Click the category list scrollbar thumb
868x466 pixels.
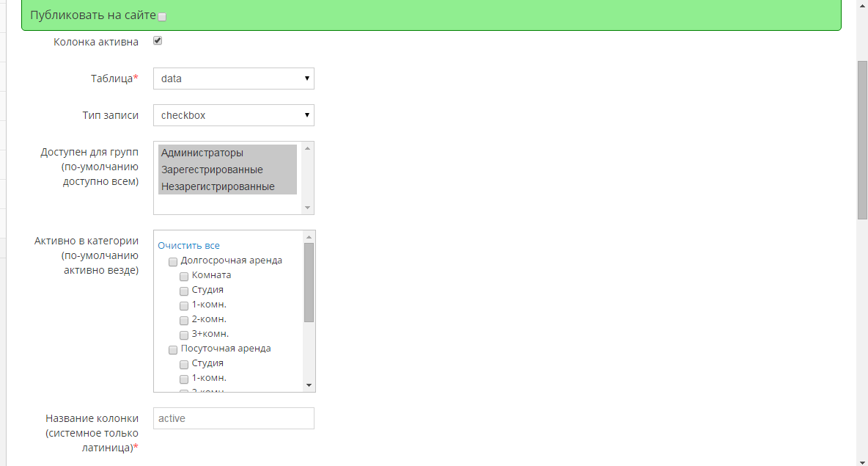pos(309,283)
